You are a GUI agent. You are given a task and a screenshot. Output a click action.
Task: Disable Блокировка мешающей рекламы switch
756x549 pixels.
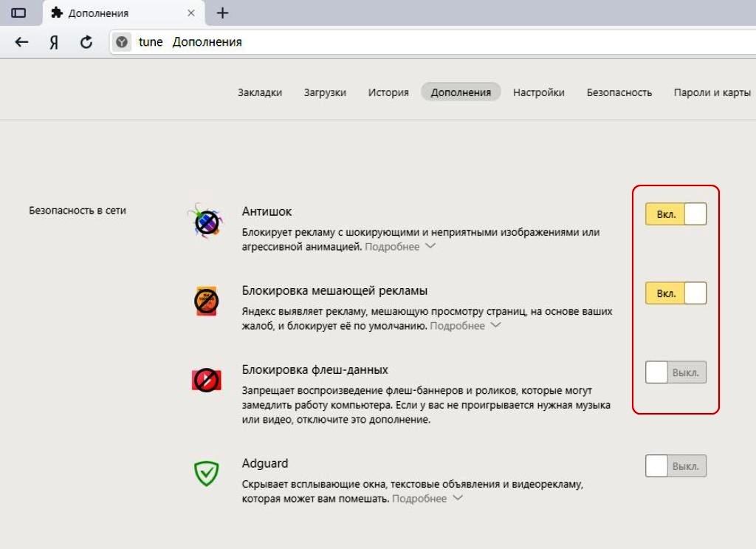coord(676,293)
